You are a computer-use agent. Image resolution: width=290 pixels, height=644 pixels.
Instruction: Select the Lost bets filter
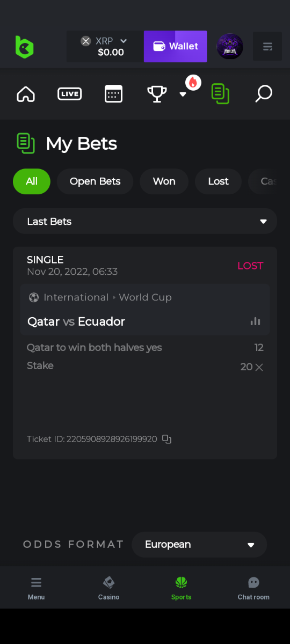point(219,181)
